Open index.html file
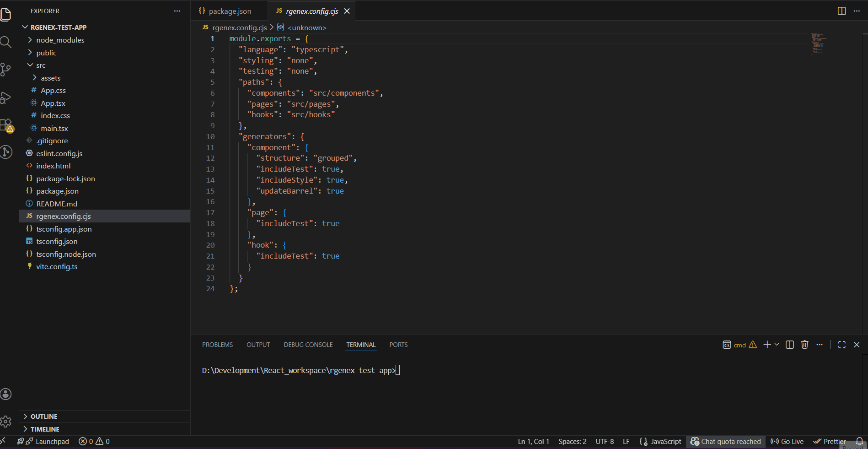Image resolution: width=868 pixels, height=449 pixels. 105,166
